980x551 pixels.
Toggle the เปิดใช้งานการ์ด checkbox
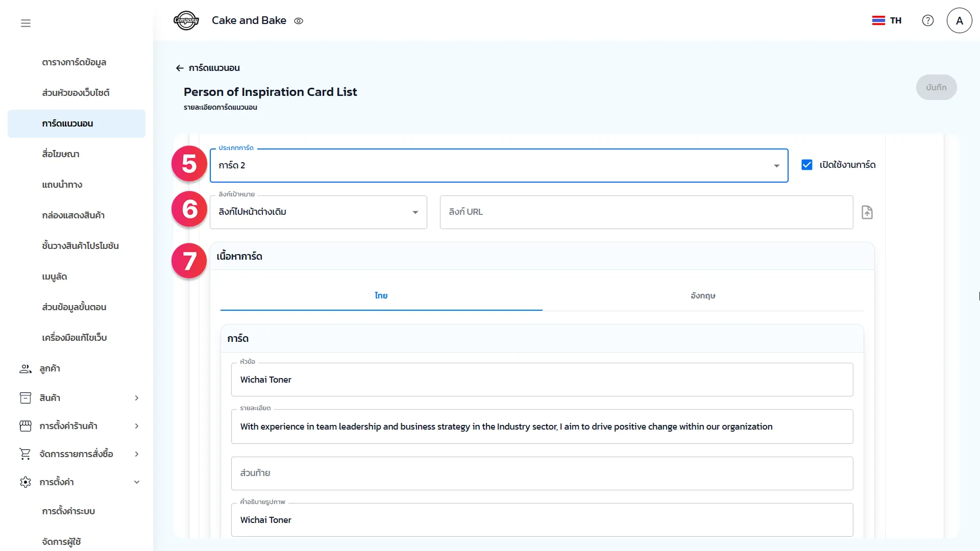point(807,165)
